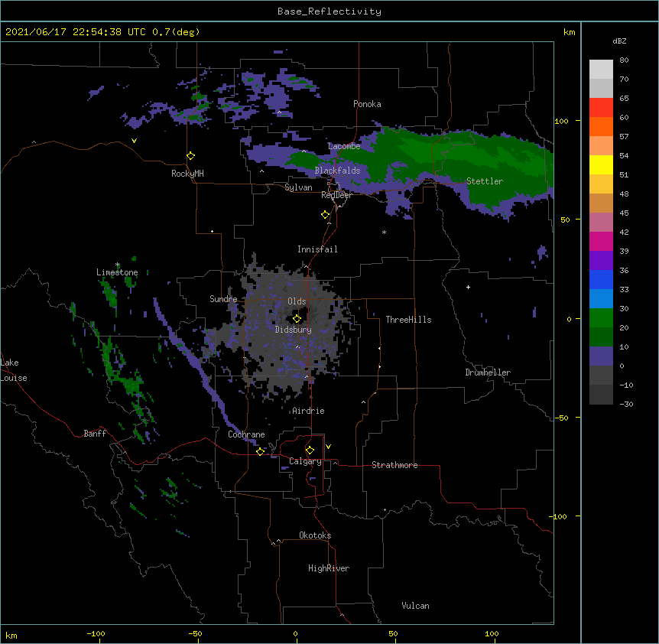Pick the magenta 39-42 dBZ legend swatch
The image size is (659, 644).
pyautogui.click(x=601, y=241)
